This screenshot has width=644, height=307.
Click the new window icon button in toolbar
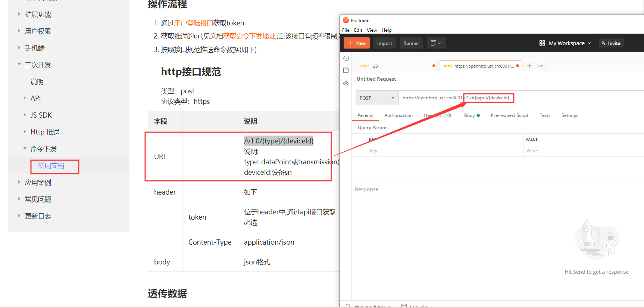click(436, 43)
